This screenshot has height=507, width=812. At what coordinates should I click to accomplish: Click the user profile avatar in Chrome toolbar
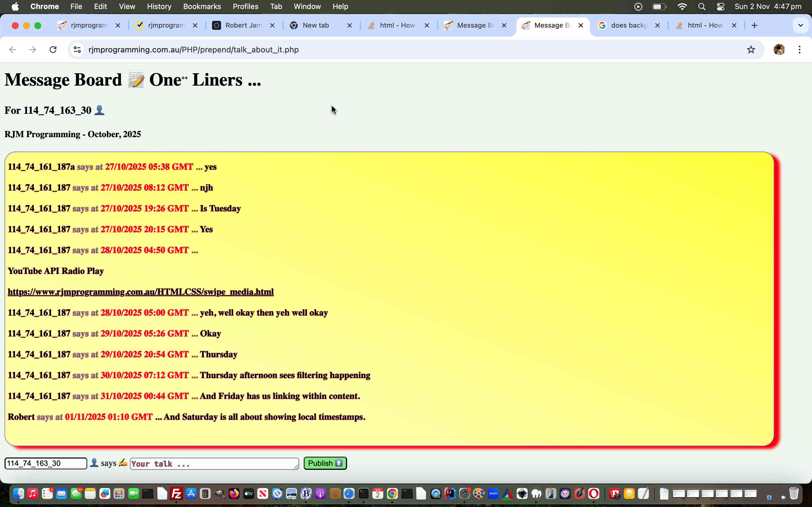(779, 49)
